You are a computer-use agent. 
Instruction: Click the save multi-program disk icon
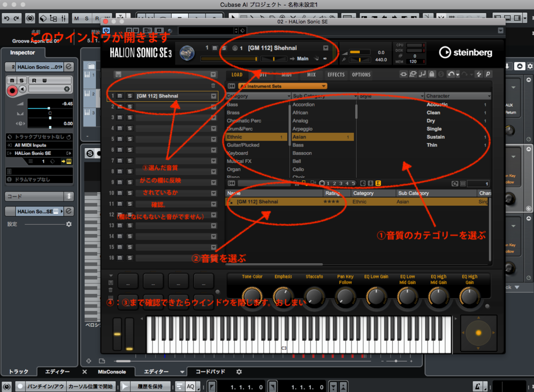point(118,75)
